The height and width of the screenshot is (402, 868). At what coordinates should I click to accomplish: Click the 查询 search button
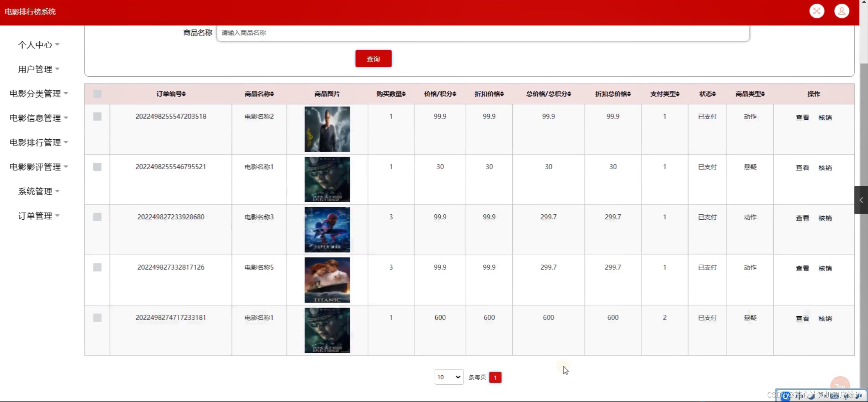373,59
